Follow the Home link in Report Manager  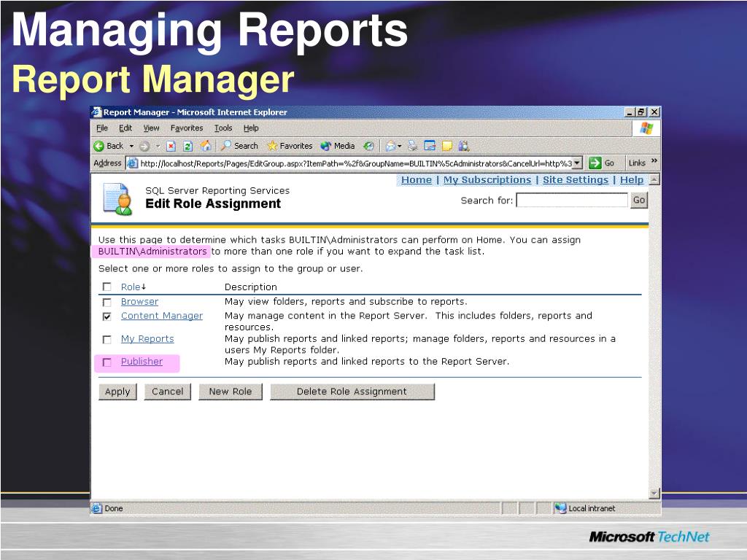(x=417, y=180)
